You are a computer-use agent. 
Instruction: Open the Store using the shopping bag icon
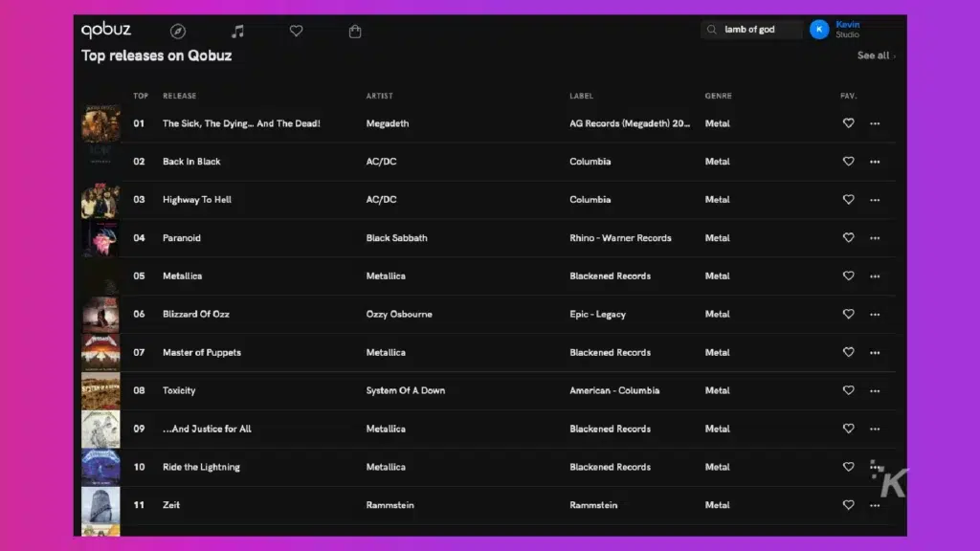tap(355, 30)
